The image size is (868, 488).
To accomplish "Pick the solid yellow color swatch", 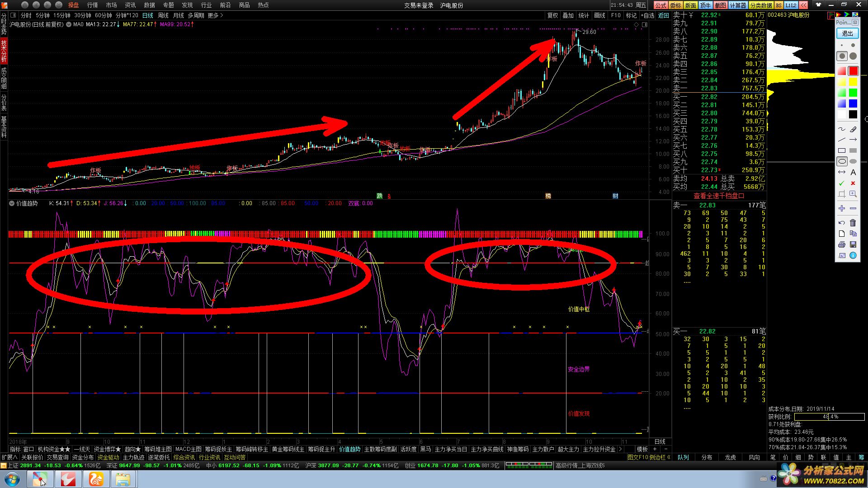I will tap(853, 82).
